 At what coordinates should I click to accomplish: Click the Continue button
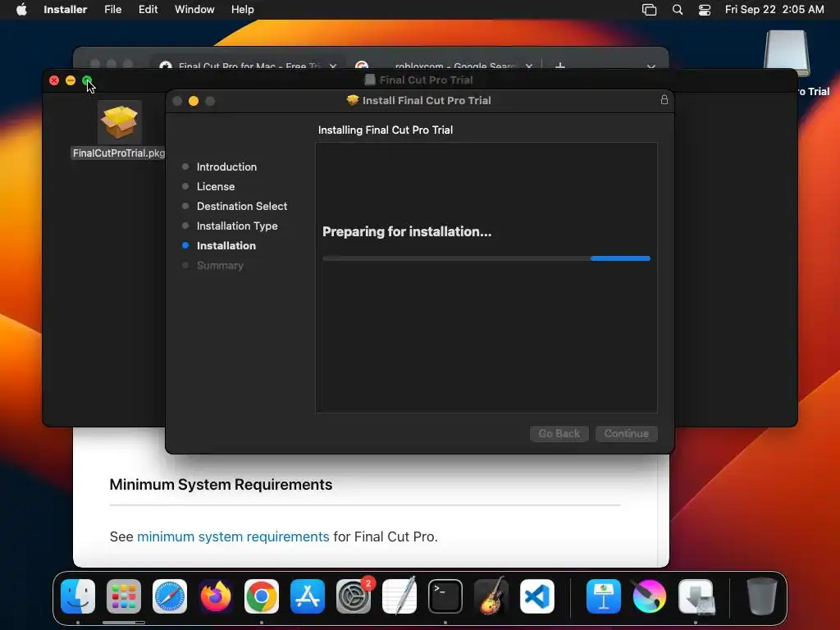pyautogui.click(x=626, y=433)
